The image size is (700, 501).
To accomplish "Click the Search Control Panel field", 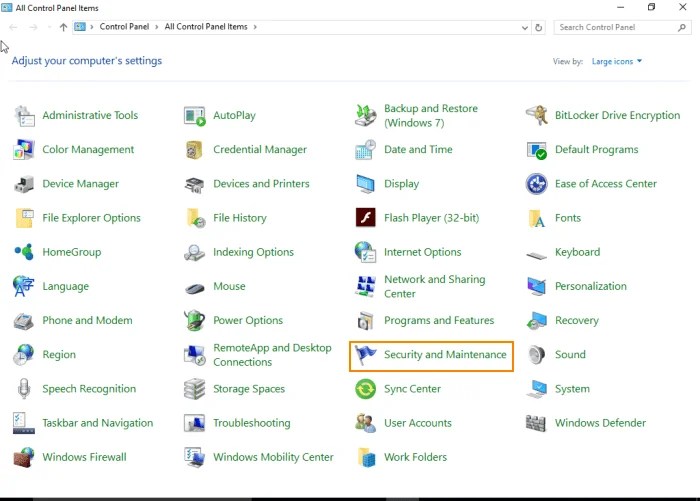I will (x=622, y=27).
